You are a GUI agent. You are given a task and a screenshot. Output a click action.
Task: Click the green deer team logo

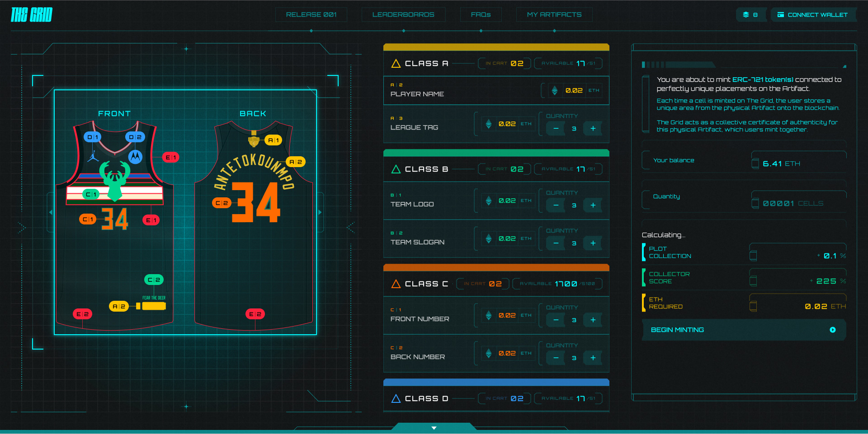tap(115, 181)
